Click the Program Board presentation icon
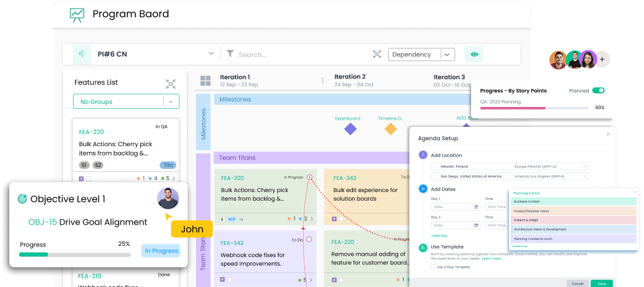 (77, 15)
